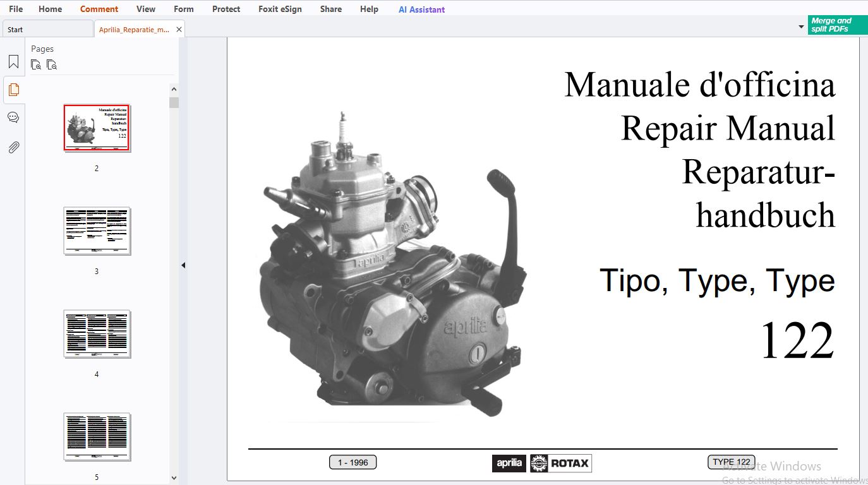The image size is (868, 485).
Task: Click the Merge and split PDFs banner
Action: click(838, 25)
